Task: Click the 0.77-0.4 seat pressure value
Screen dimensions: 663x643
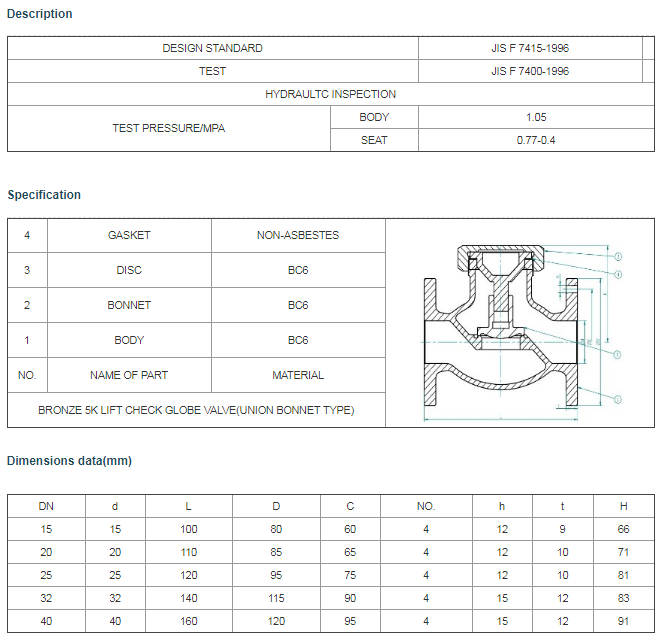Action: [536, 140]
